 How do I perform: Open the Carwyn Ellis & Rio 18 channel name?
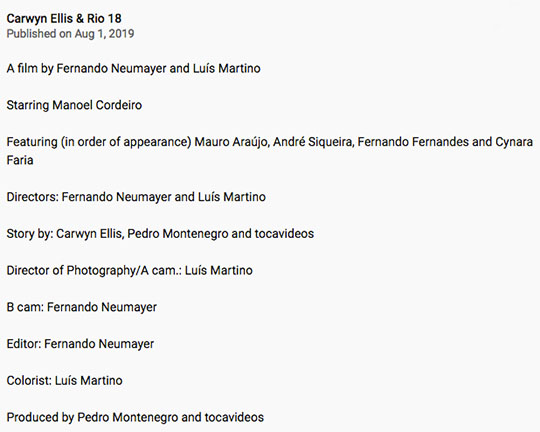[64, 19]
